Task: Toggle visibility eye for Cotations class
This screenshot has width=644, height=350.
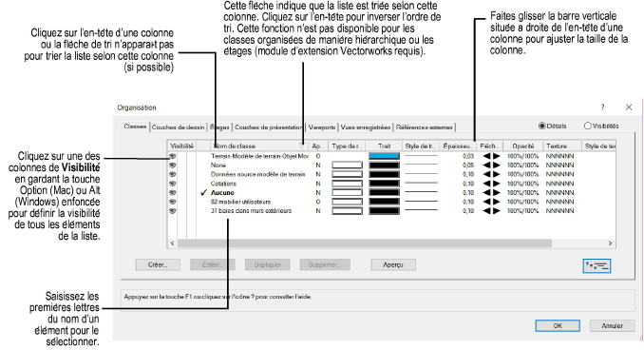Action: coord(173,184)
